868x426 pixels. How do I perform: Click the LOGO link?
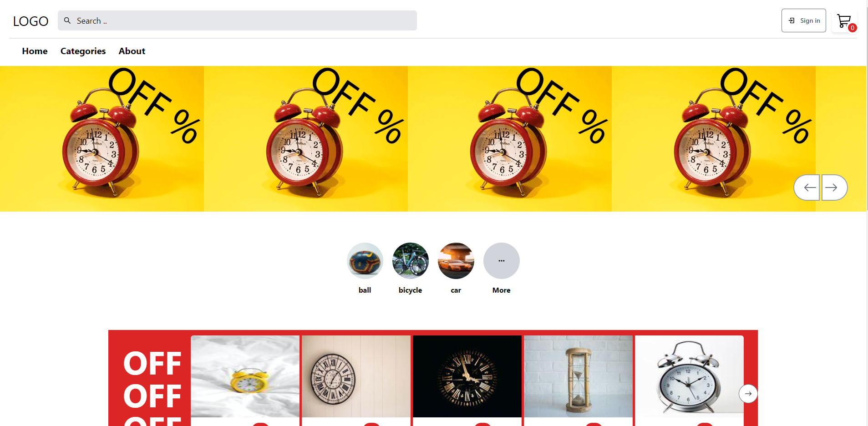pyautogui.click(x=30, y=21)
